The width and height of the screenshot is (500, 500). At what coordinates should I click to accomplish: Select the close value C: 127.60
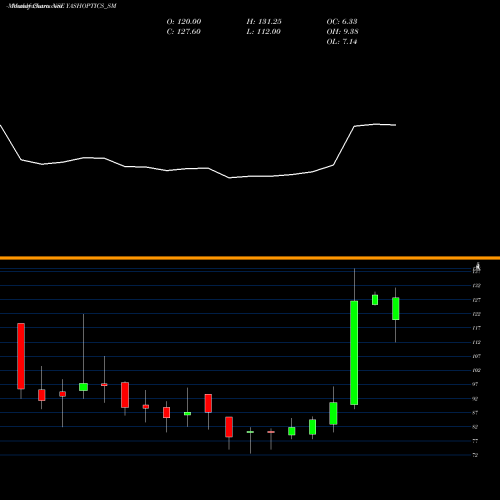183,32
